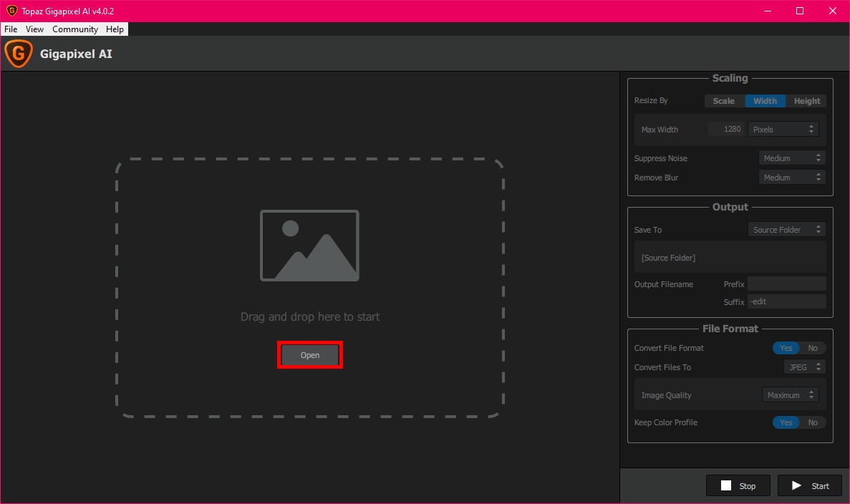Set Keep Color Profile to No

pyautogui.click(x=813, y=422)
